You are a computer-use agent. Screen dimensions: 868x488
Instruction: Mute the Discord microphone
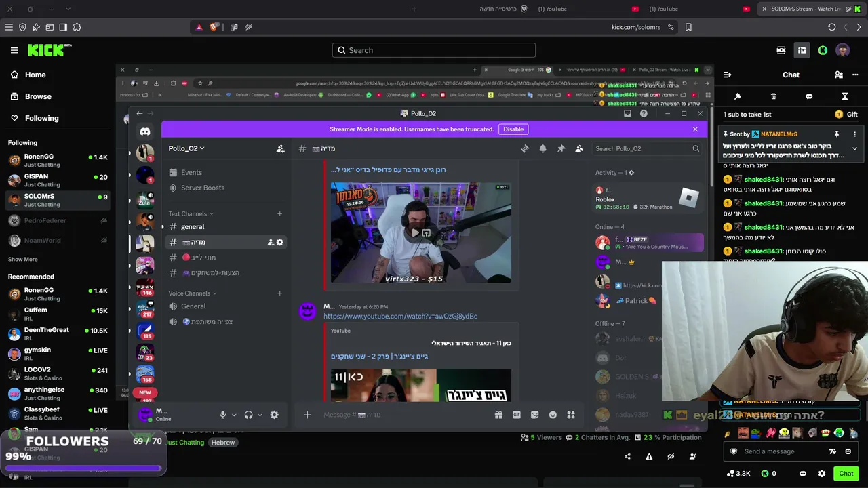222,415
